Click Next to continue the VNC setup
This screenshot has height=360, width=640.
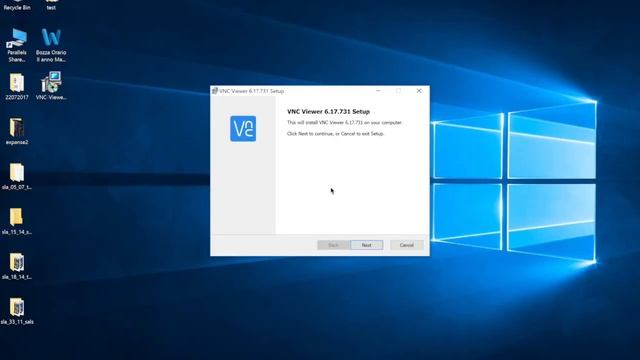tap(367, 245)
